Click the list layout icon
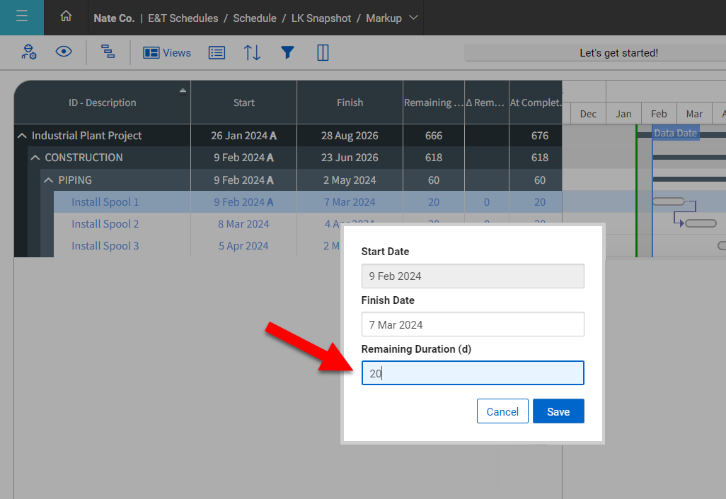 (x=216, y=53)
